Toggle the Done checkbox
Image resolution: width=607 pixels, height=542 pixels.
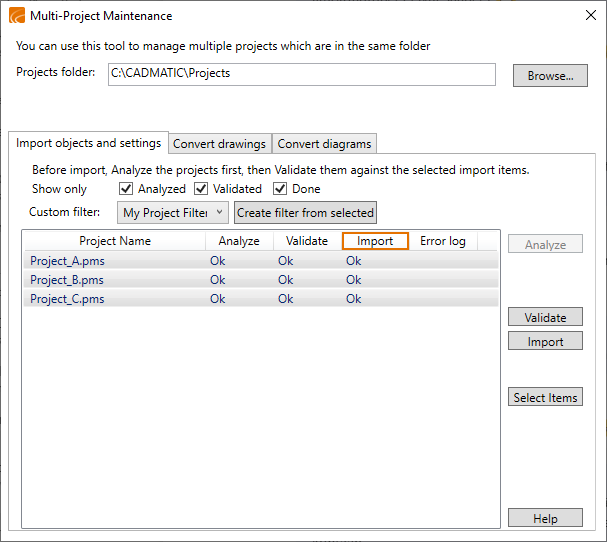pyautogui.click(x=280, y=189)
